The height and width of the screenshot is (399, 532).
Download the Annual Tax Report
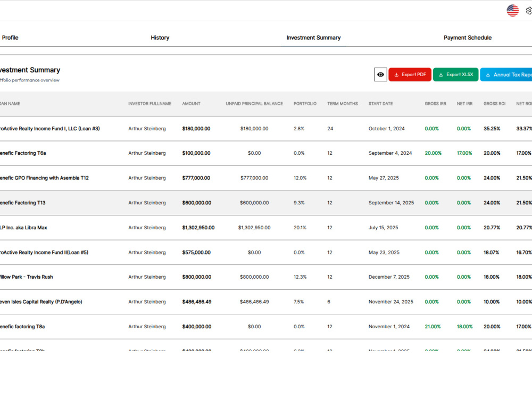click(506, 74)
